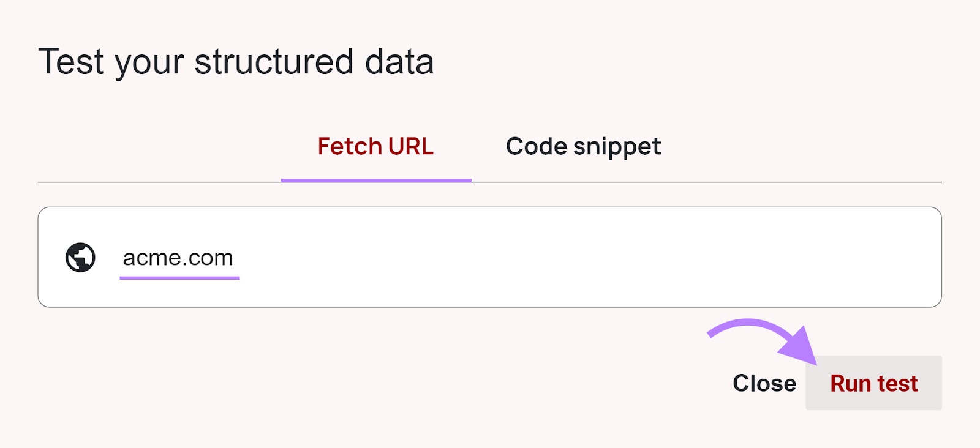Select the globe symbol beside acme.com

(81, 257)
